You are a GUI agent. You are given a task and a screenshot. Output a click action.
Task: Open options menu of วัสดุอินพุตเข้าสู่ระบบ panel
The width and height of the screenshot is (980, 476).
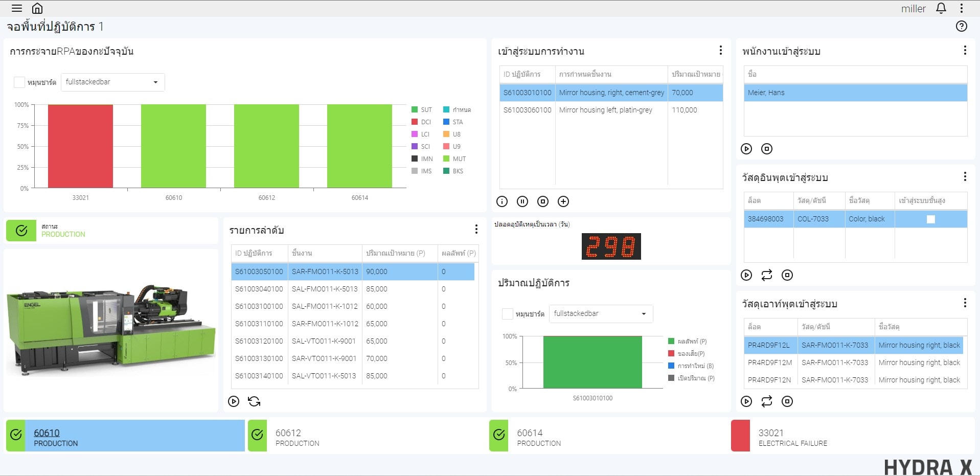coord(965,176)
